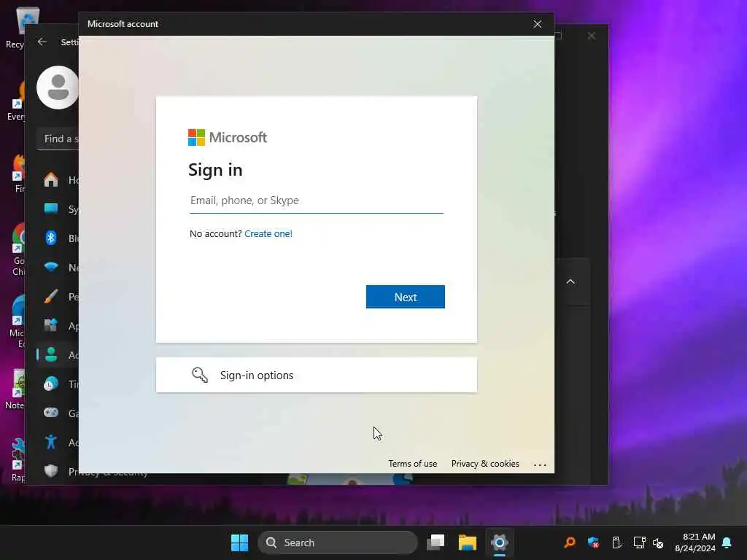The height and width of the screenshot is (560, 747).
Task: Open Privacy & cookies link
Action: [485, 464]
